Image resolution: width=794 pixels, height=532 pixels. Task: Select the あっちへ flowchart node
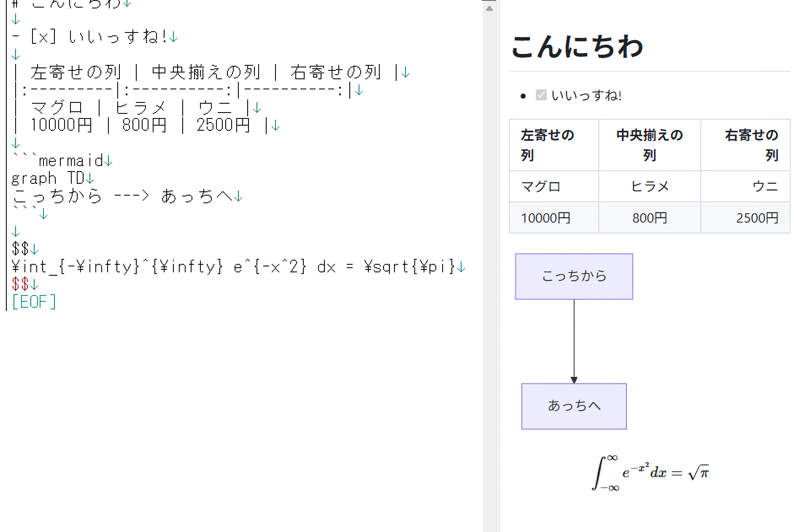click(574, 406)
